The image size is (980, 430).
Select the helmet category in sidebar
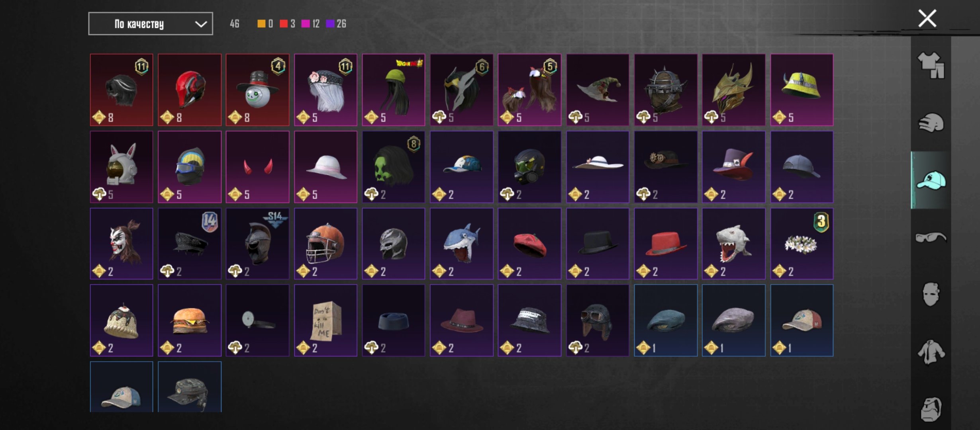[931, 123]
